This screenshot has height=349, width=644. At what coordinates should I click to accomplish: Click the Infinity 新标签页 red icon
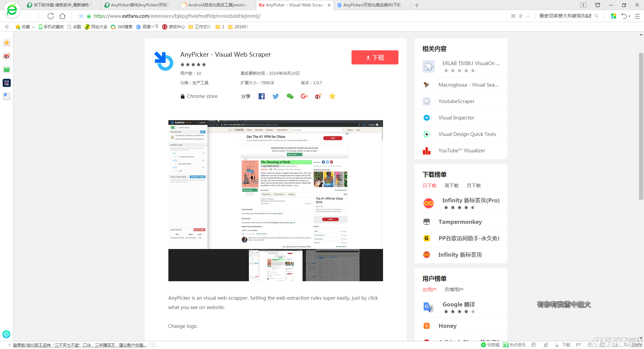(427, 255)
